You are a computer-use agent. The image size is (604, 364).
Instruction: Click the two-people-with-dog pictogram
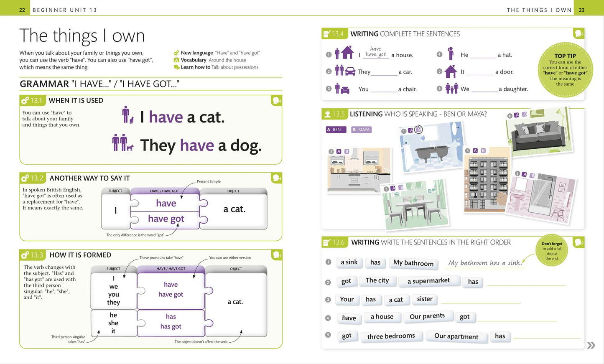[122, 143]
